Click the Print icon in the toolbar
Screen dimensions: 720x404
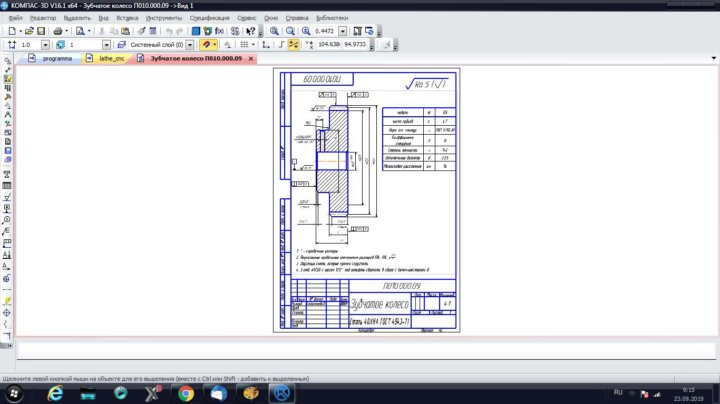(58, 31)
